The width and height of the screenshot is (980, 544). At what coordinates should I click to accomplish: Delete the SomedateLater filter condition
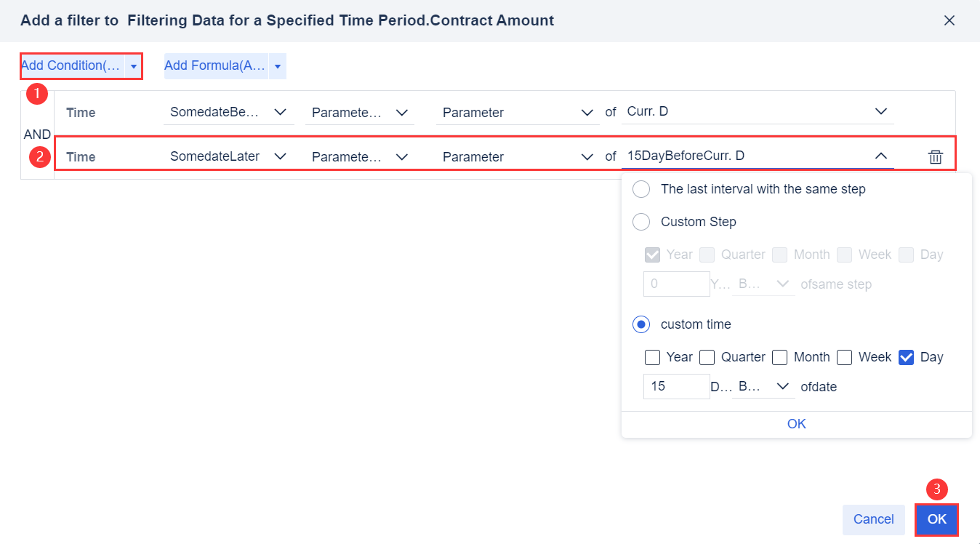tap(936, 156)
